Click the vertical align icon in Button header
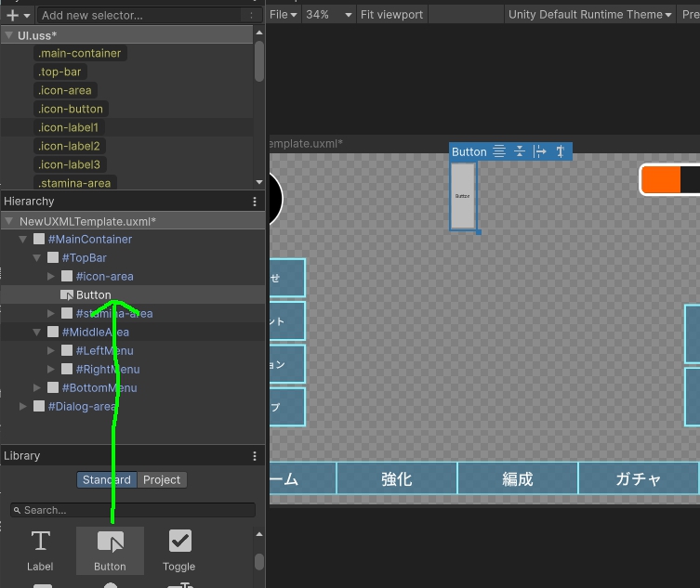 [x=520, y=151]
